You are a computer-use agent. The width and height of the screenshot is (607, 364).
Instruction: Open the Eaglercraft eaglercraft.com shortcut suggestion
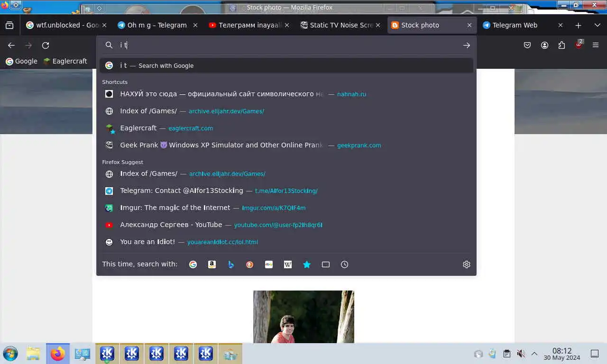286,128
